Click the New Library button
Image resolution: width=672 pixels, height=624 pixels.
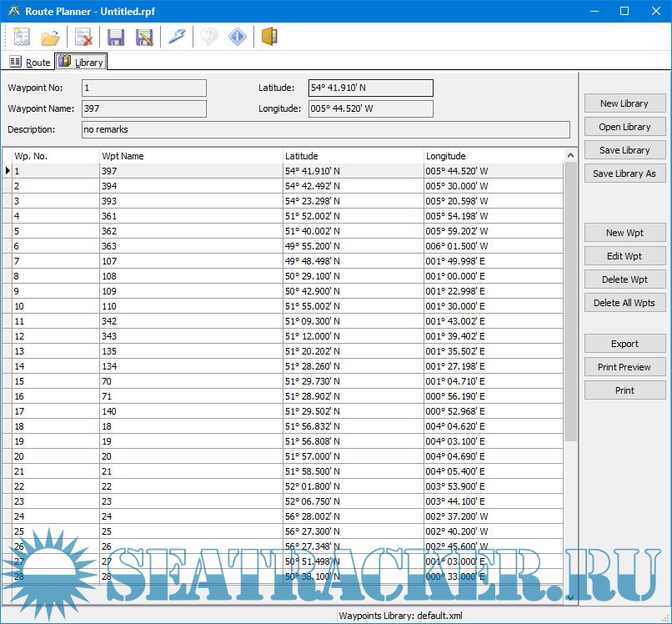(x=624, y=103)
